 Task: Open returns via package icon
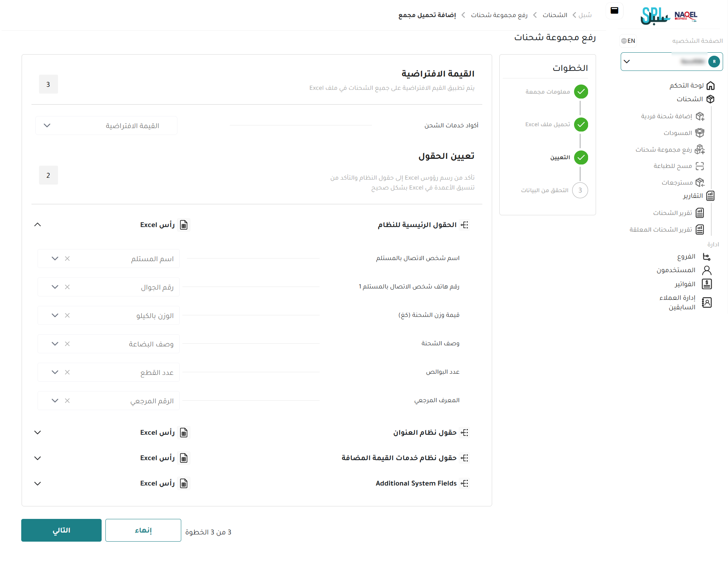(x=700, y=183)
